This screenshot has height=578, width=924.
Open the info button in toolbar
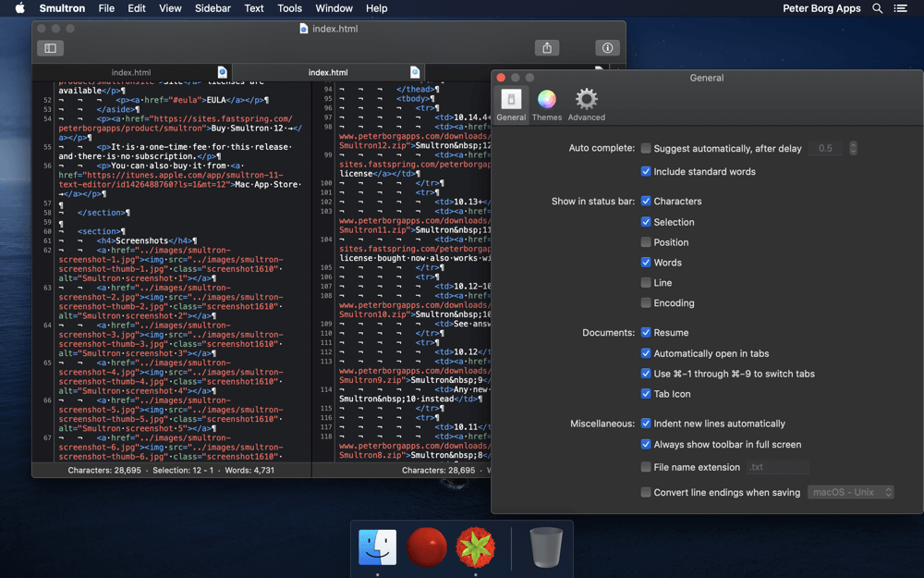(x=607, y=48)
